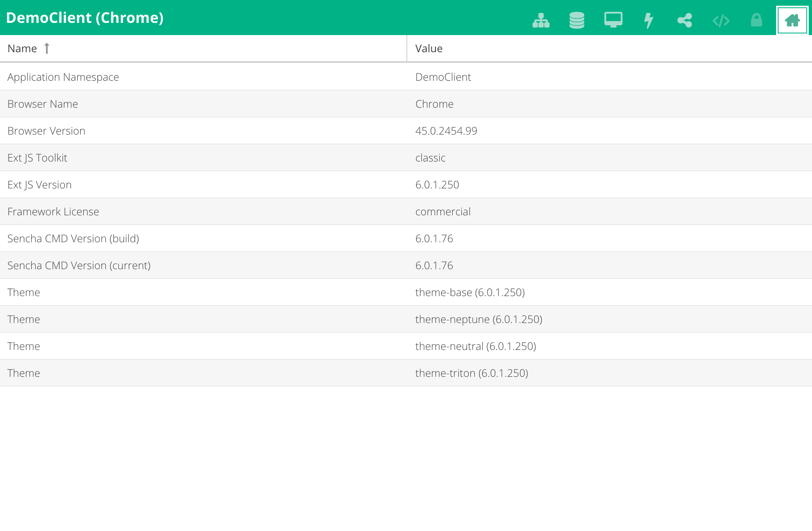812x531 pixels.
Task: Click theme-base (6.0.1.250) value
Action: click(470, 292)
